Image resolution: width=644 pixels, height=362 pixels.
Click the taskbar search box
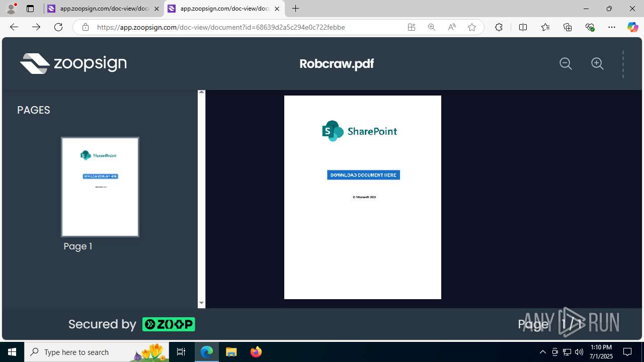[x=98, y=352]
